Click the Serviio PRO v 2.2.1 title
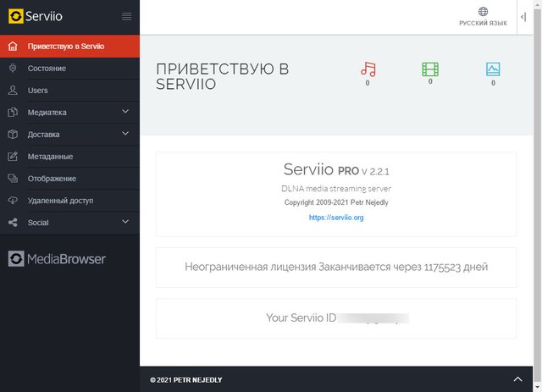Viewport: 542px width, 392px height. click(x=336, y=169)
